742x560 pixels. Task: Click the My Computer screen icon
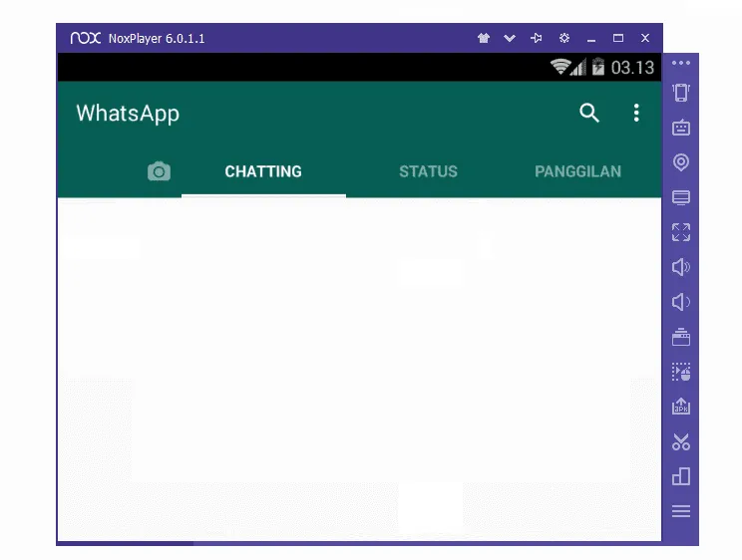pos(681,197)
